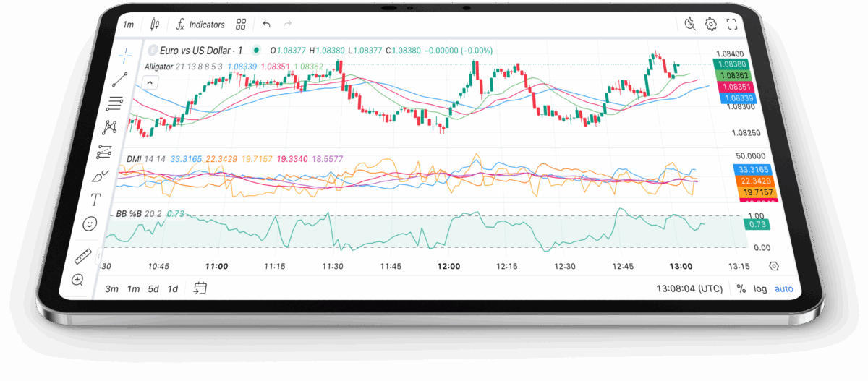Set the bottom date range to 1m
Screen dimensions: 868x381
coord(133,288)
